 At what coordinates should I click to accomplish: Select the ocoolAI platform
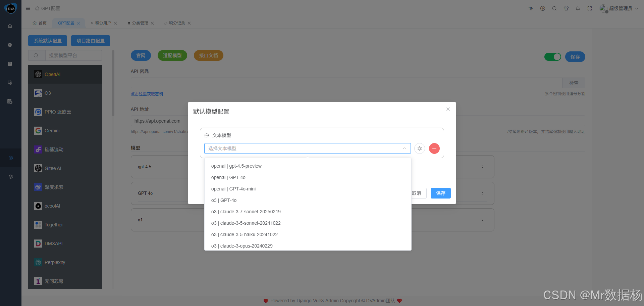tap(65, 206)
